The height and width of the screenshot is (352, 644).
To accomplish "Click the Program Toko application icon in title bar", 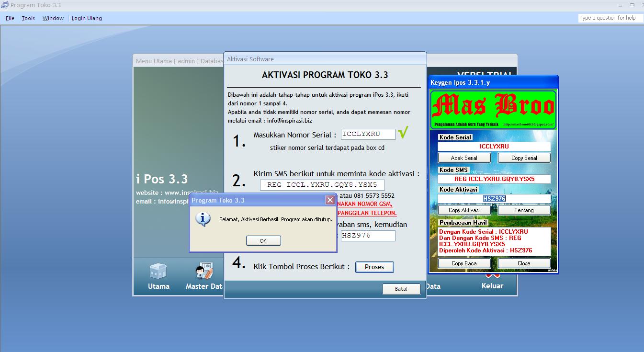I will pos(5,5).
